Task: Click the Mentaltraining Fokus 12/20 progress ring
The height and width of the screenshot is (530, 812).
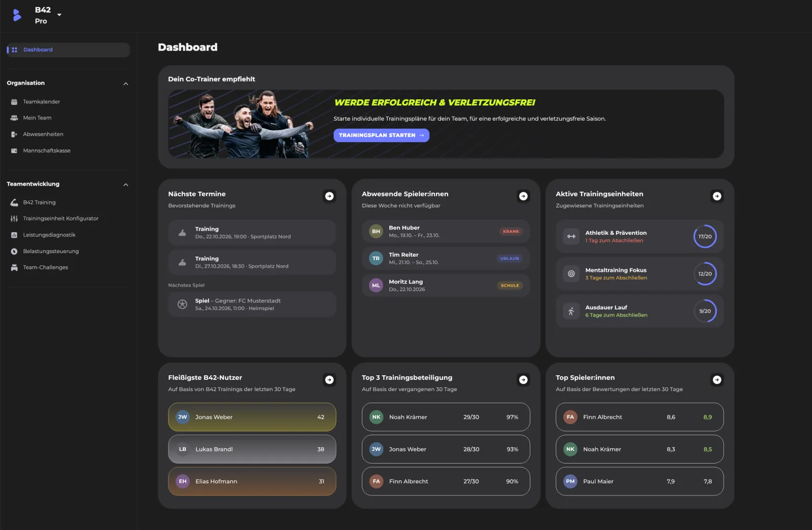Action: [x=705, y=274]
